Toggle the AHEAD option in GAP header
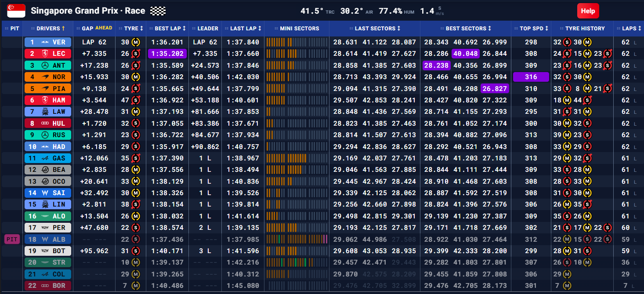644x294 pixels. (104, 28)
